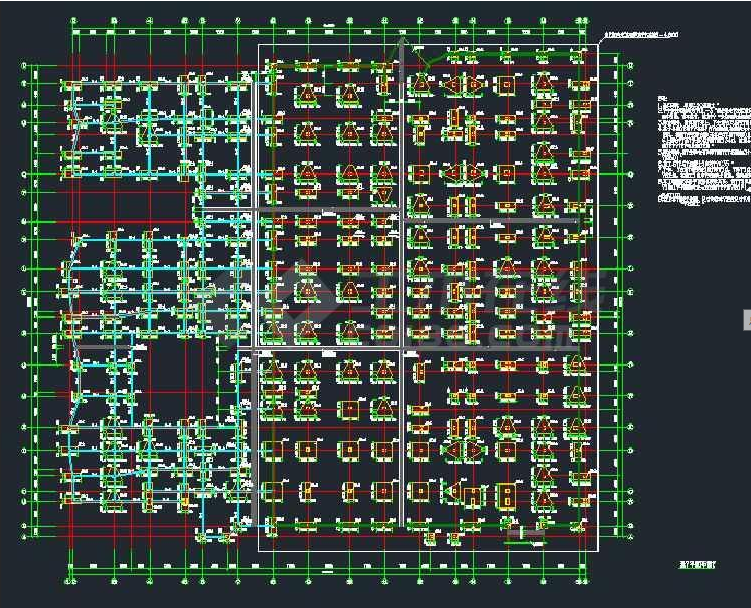Click upper intersection of white divider lines

tap(402, 210)
